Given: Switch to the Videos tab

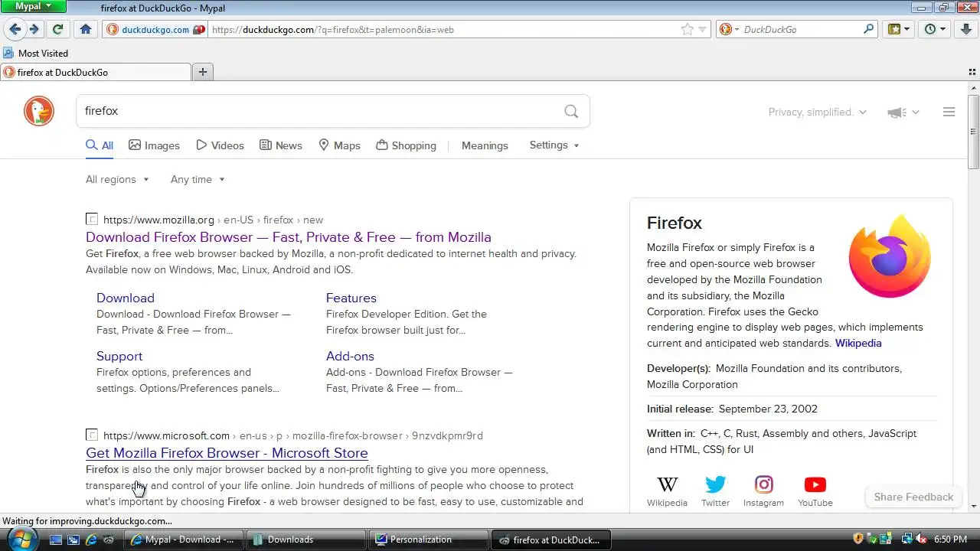Looking at the screenshot, I should tap(220, 145).
